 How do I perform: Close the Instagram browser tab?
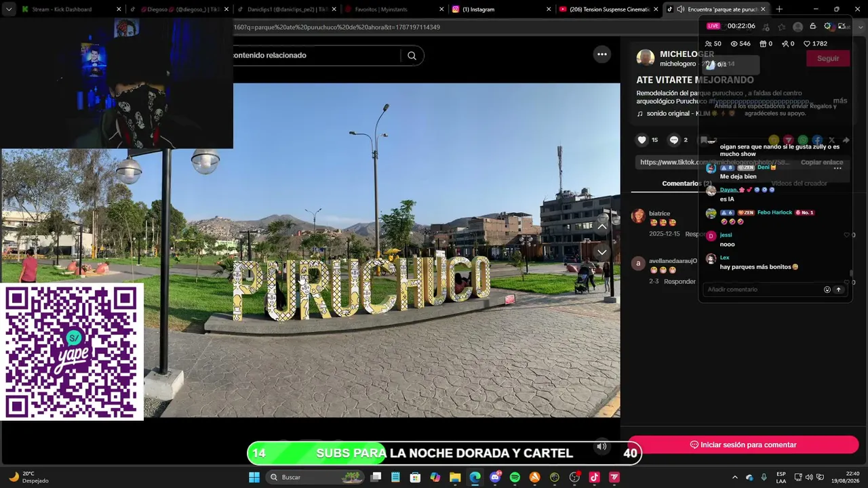coord(548,9)
